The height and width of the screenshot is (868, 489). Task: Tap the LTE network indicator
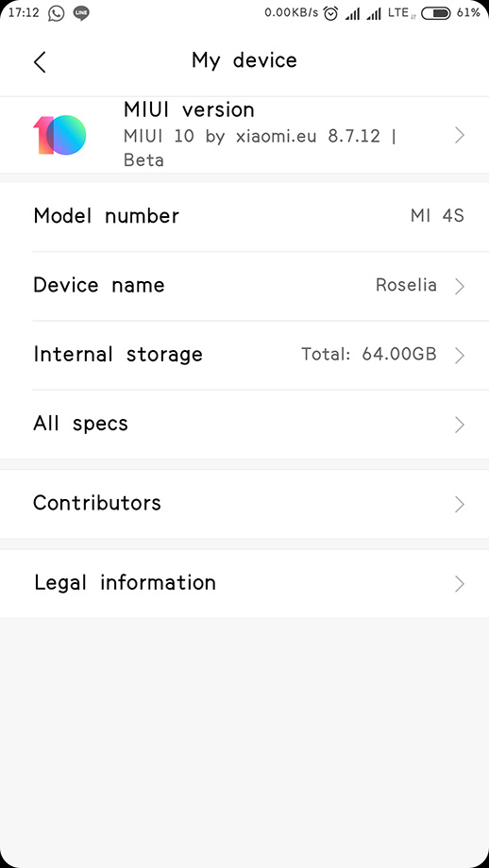point(400,13)
